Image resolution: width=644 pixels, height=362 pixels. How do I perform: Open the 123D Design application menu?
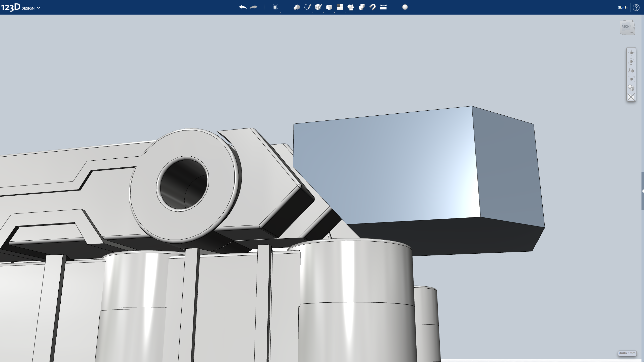coord(21,7)
